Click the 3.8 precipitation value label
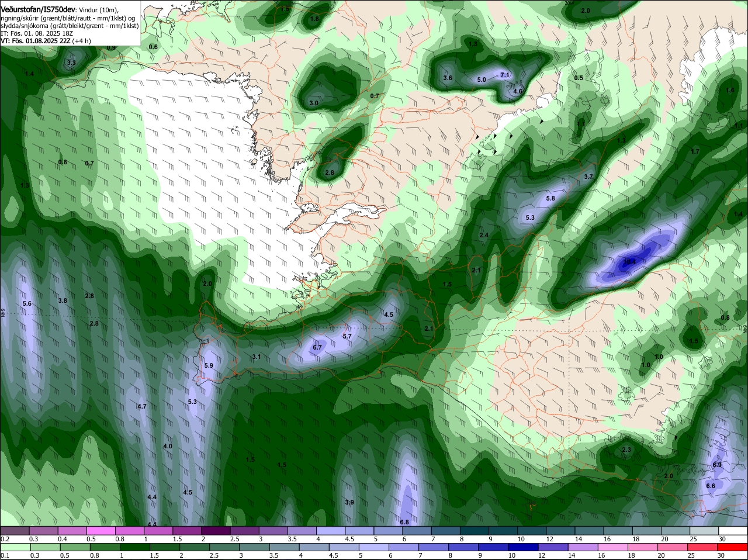 63,300
